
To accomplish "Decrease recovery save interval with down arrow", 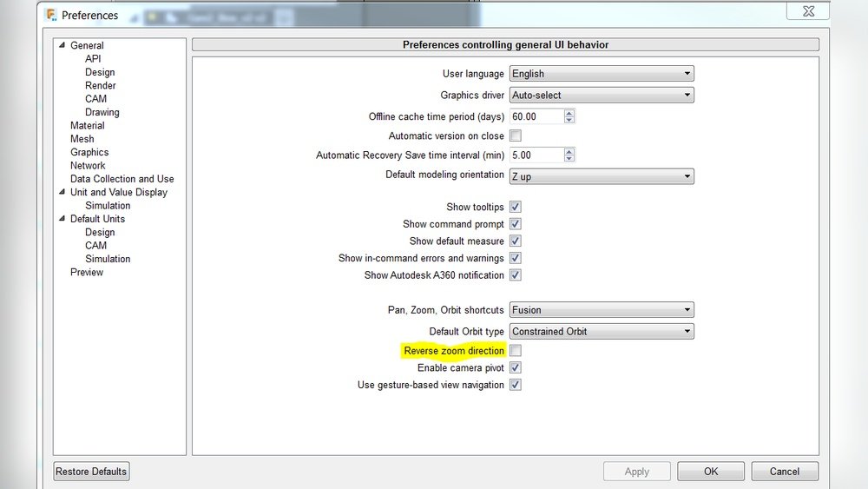I will (569, 158).
